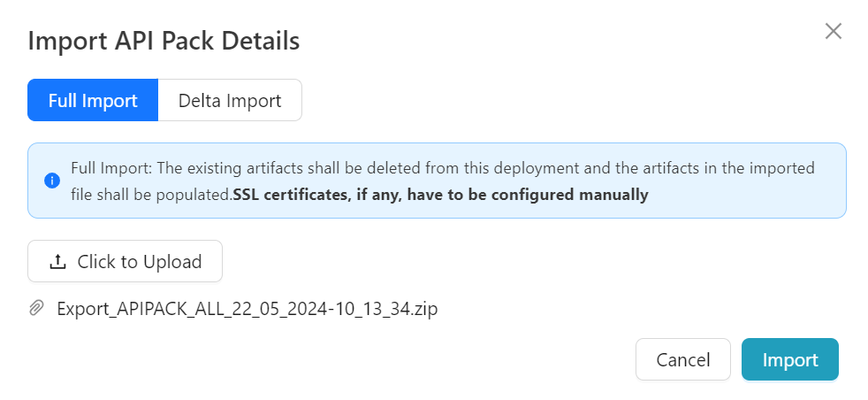Screen dimensions: 868x400
Task: Click the paperclip attachment icon
Action: click(x=37, y=309)
